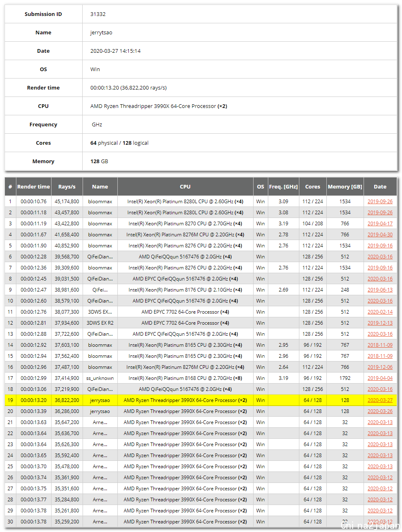Select the render time cell 00:00:10.76
This screenshot has height=532, width=402.
[x=34, y=202]
